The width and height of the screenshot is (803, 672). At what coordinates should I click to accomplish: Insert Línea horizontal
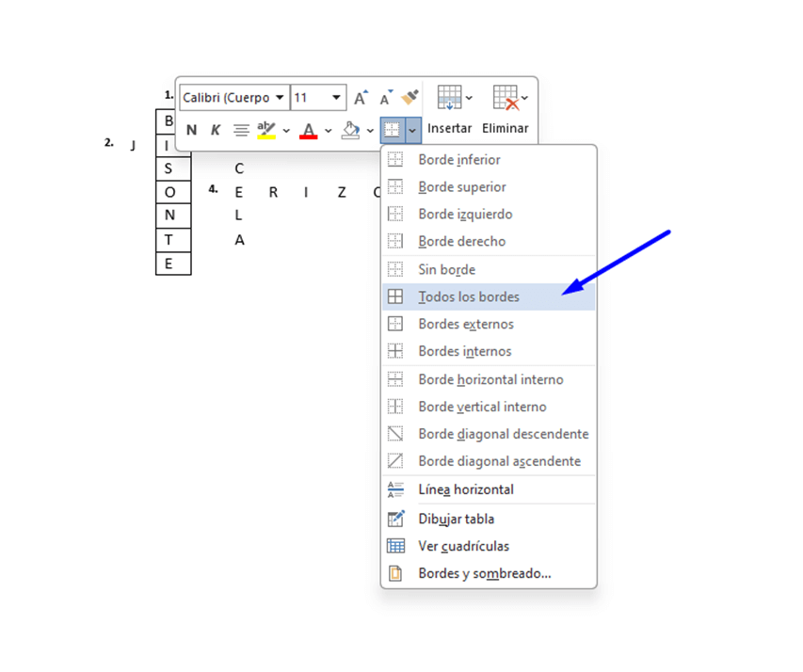point(489,489)
